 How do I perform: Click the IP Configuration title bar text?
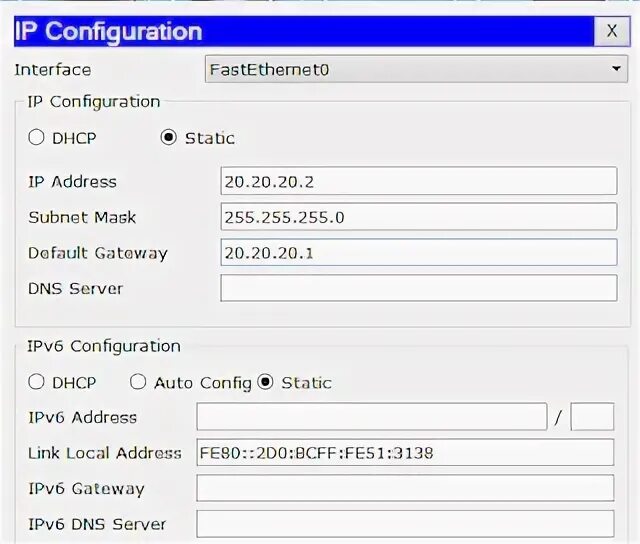(x=108, y=31)
